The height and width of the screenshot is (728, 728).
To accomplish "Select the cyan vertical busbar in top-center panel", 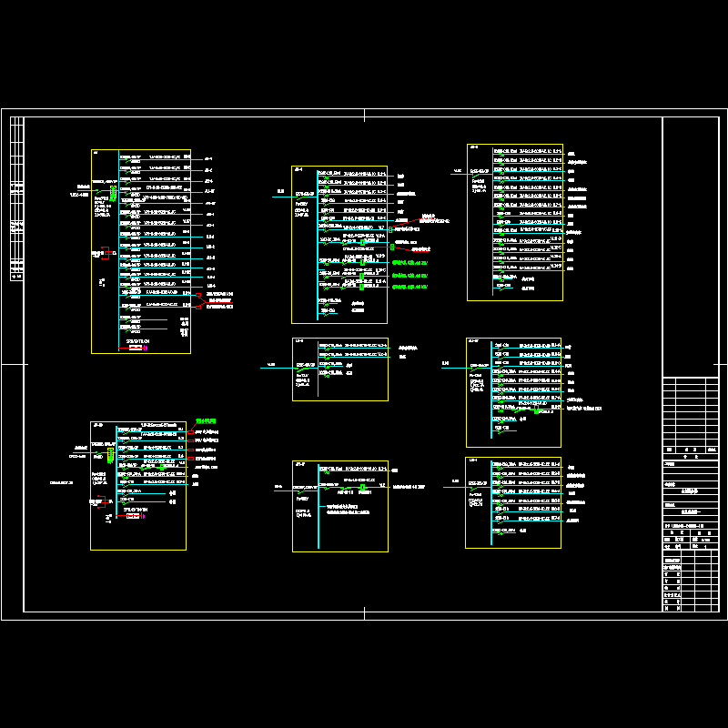I will 317,246.
